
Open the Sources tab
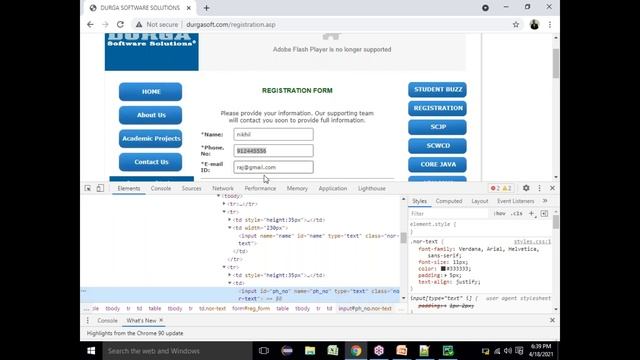coord(191,188)
